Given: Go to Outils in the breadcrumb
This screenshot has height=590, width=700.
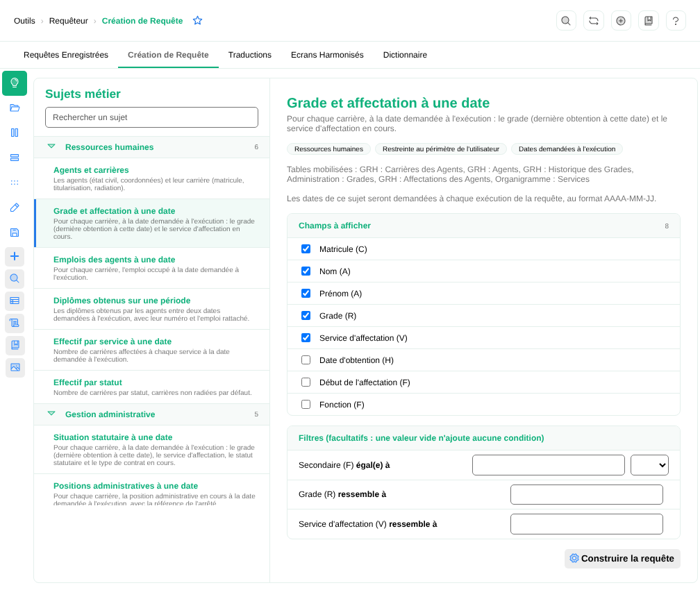Looking at the screenshot, I should [x=24, y=21].
